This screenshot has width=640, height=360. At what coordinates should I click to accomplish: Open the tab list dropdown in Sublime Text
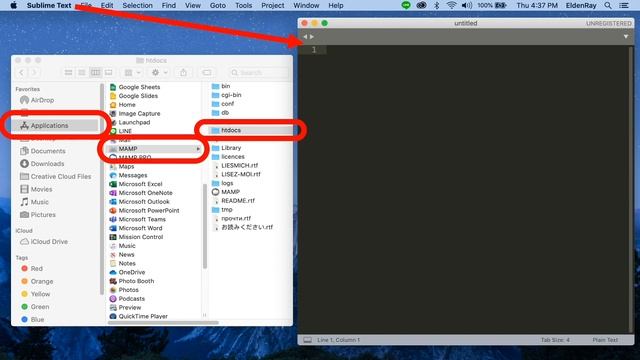[626, 37]
